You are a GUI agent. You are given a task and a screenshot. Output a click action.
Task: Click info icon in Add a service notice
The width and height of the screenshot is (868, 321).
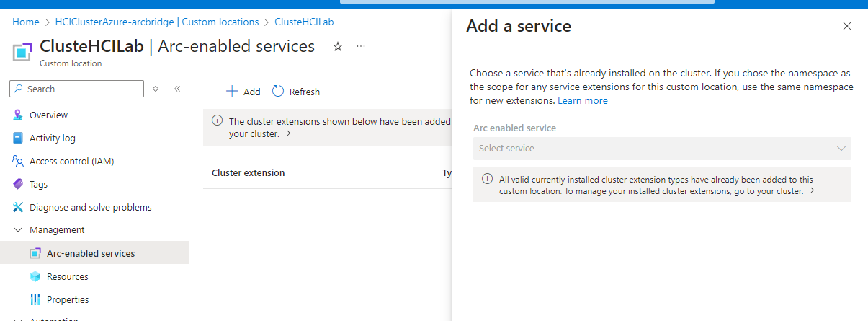point(487,179)
